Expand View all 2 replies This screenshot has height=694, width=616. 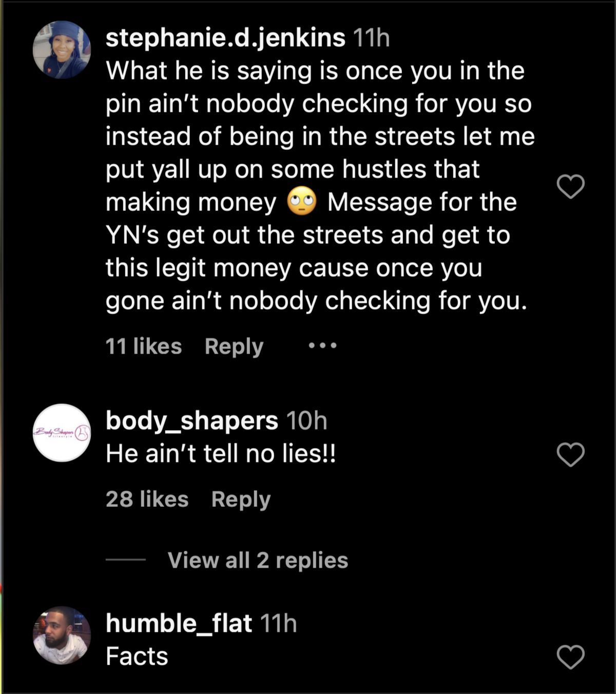[258, 560]
